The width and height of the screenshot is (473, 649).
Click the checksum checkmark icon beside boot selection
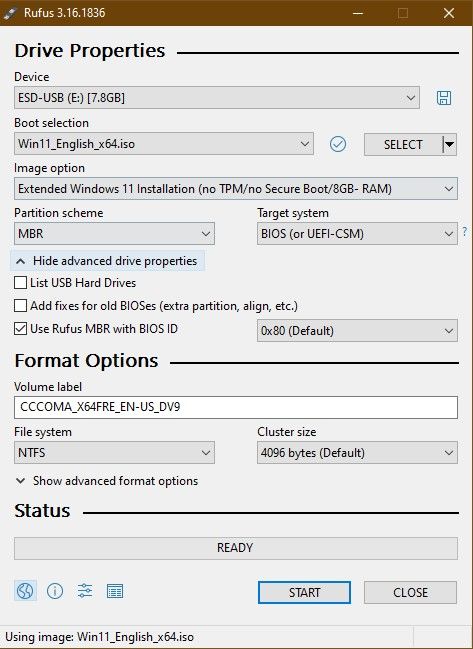[x=338, y=144]
